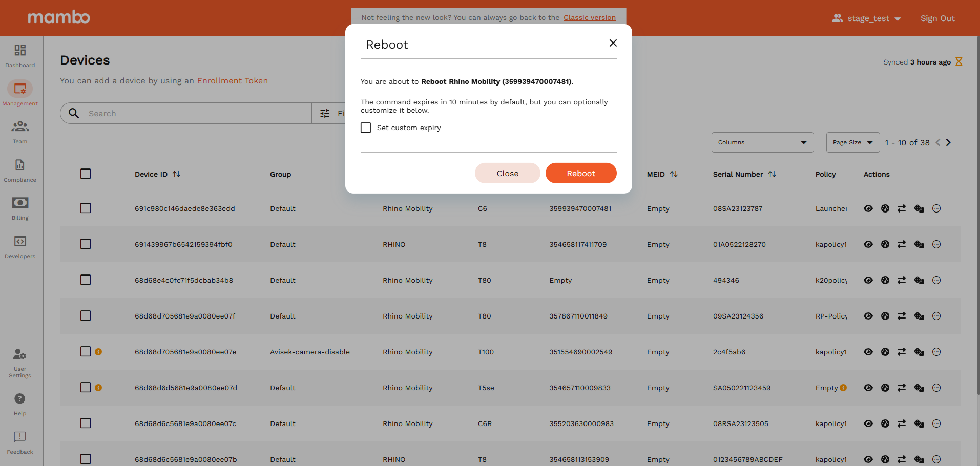This screenshot has height=466, width=980.
Task: Open the Developers section icon
Action: (20, 242)
